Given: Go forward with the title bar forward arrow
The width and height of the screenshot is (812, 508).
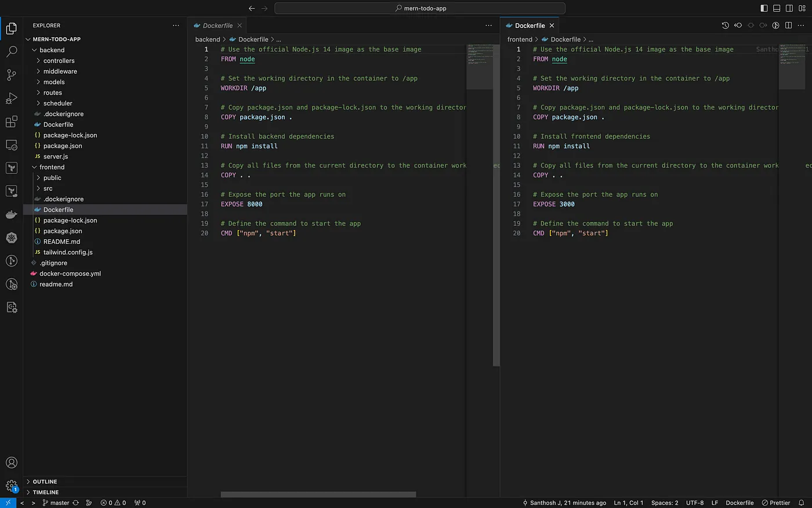Looking at the screenshot, I should click(x=264, y=8).
